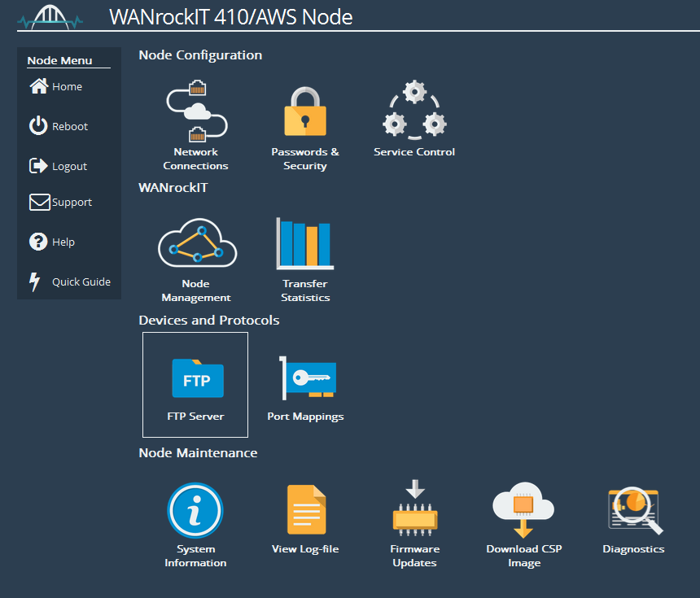
Task: Open the System Information icon
Action: pyautogui.click(x=195, y=510)
